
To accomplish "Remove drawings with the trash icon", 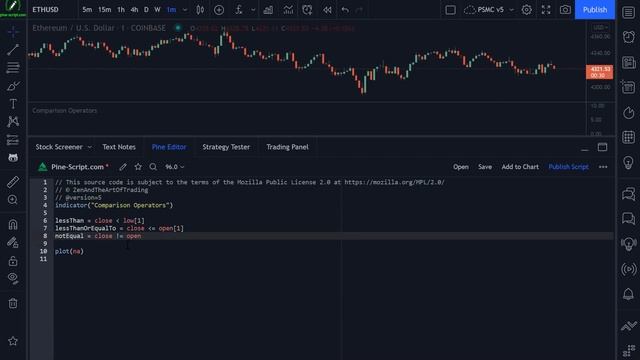I will (x=13, y=303).
